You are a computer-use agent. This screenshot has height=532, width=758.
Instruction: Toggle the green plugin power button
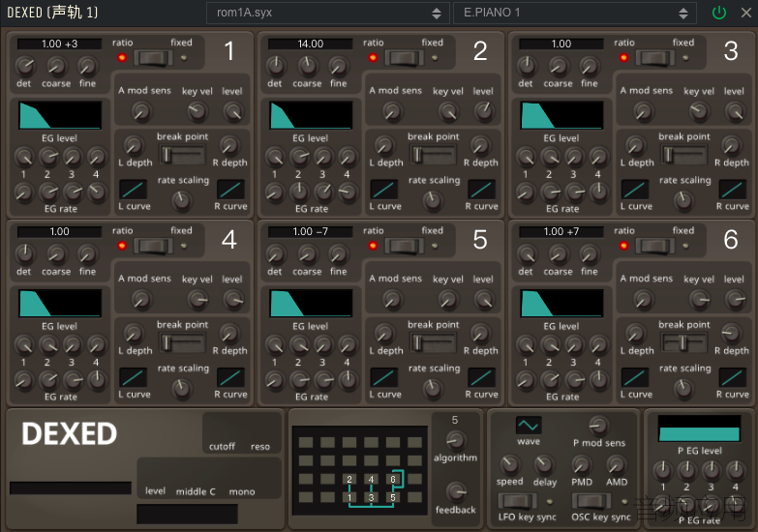point(719,13)
